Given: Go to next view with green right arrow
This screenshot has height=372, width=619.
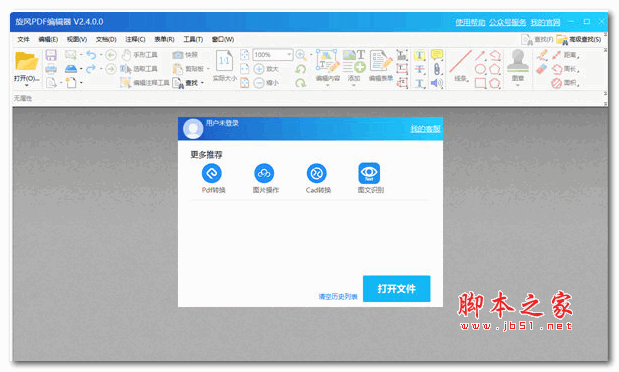Looking at the screenshot, I should click(111, 69).
